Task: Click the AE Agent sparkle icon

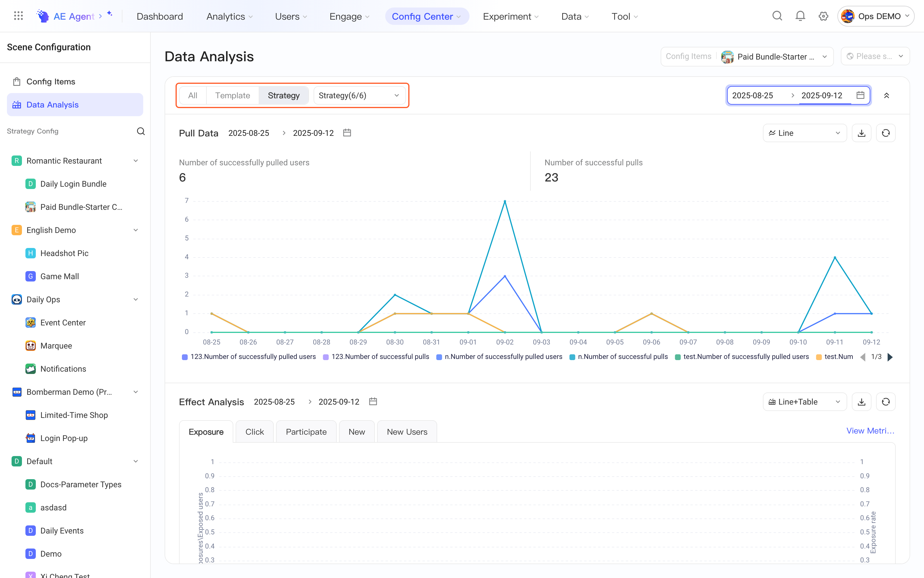Action: coord(110,14)
